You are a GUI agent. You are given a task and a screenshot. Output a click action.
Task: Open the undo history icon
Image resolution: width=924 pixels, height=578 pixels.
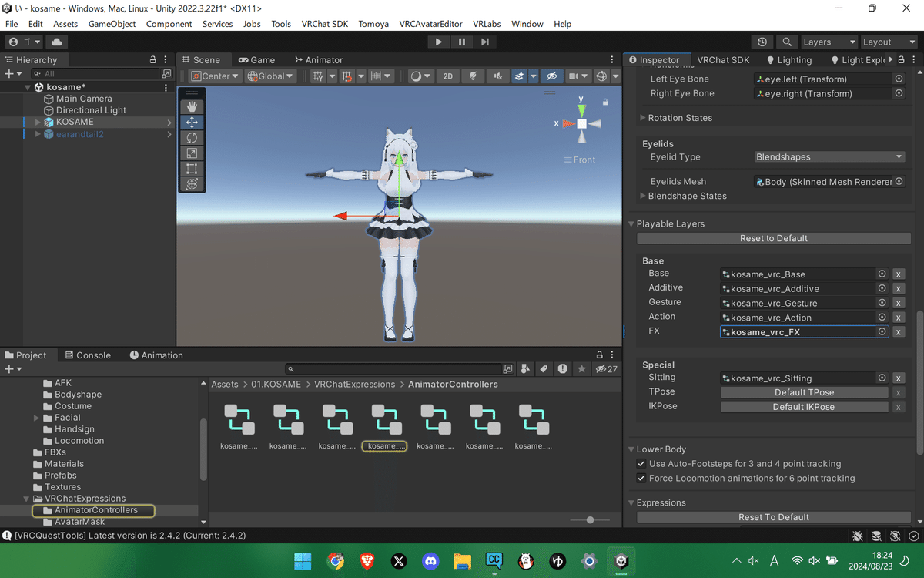coord(762,42)
